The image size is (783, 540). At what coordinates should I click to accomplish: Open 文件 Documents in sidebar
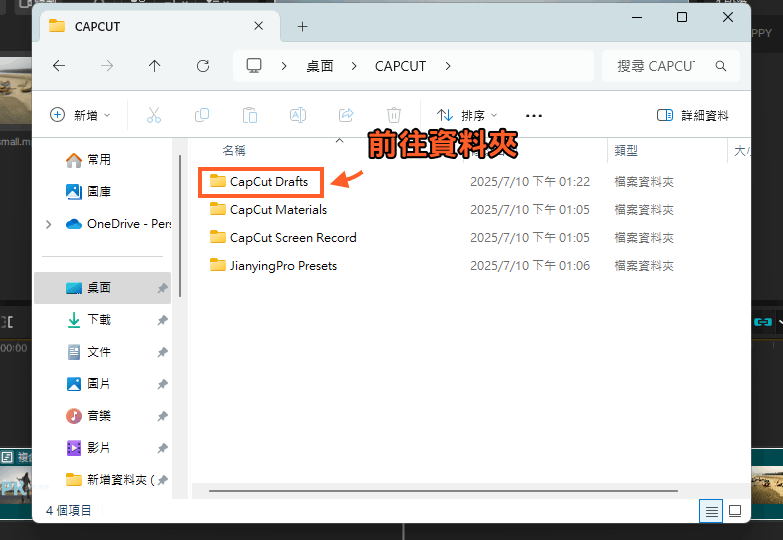click(x=99, y=352)
